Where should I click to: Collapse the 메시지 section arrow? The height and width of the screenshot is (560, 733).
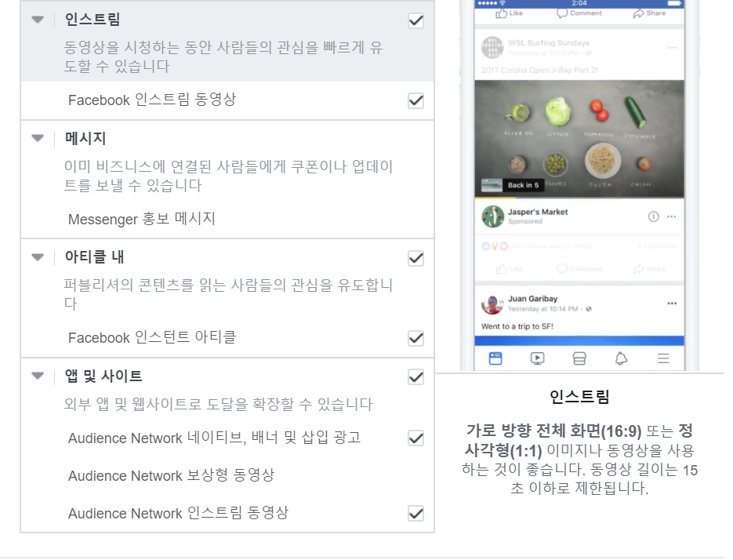pos(38,138)
